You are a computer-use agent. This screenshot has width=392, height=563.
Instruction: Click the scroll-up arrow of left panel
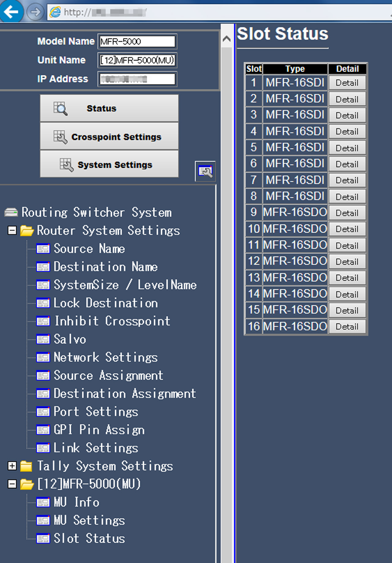tap(227, 39)
